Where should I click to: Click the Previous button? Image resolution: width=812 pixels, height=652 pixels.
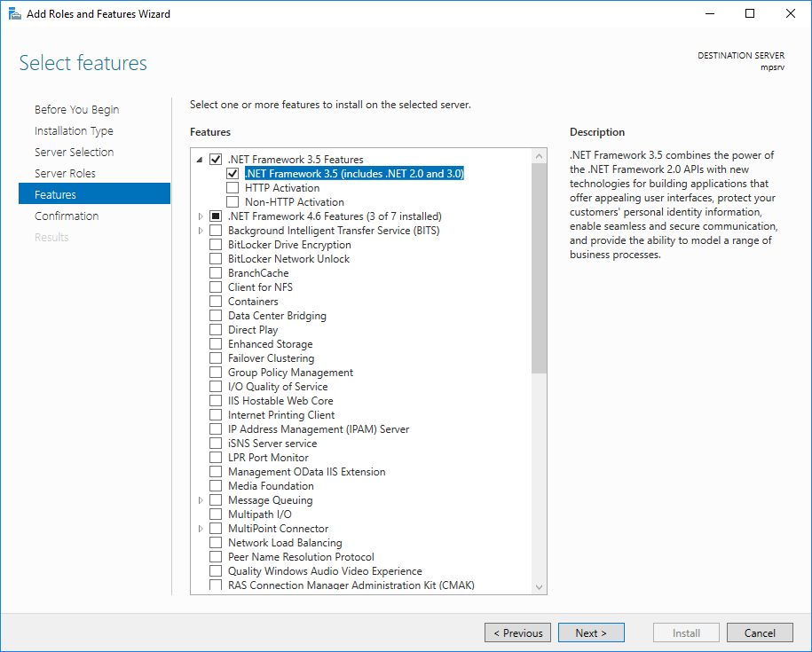(518, 632)
